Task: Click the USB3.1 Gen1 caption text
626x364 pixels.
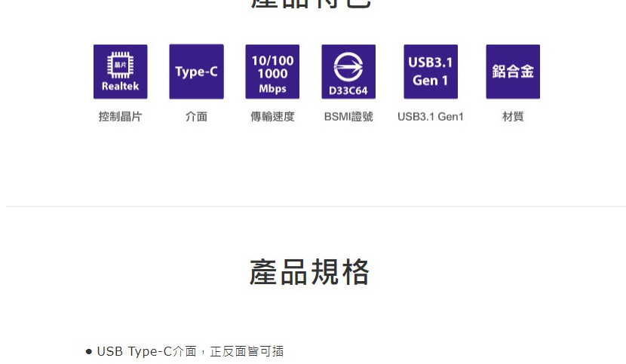Action: pos(431,117)
